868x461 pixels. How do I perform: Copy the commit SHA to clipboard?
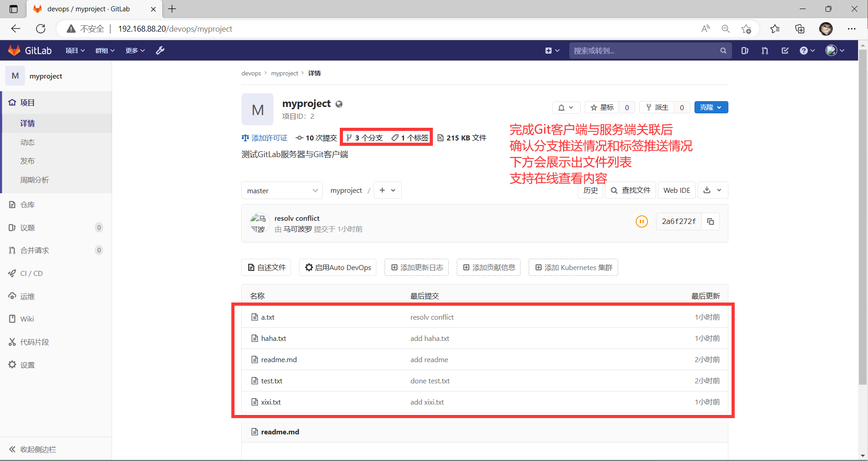[x=710, y=222]
